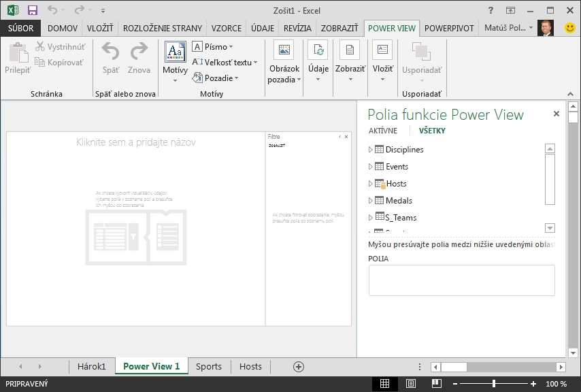Click the smiley feedback icon
Screen dimensions: 581x392
(570, 28)
